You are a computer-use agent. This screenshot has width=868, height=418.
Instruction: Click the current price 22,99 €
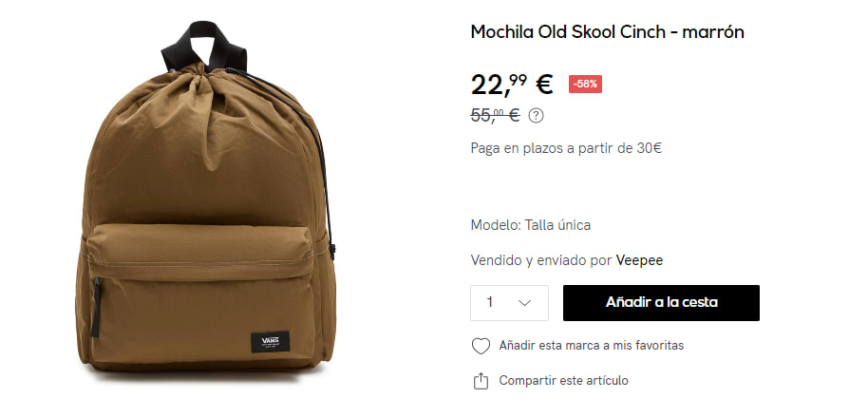tap(512, 85)
